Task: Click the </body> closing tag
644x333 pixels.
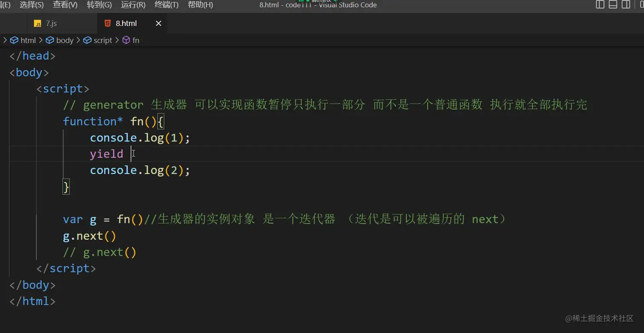Action: pyautogui.click(x=32, y=284)
